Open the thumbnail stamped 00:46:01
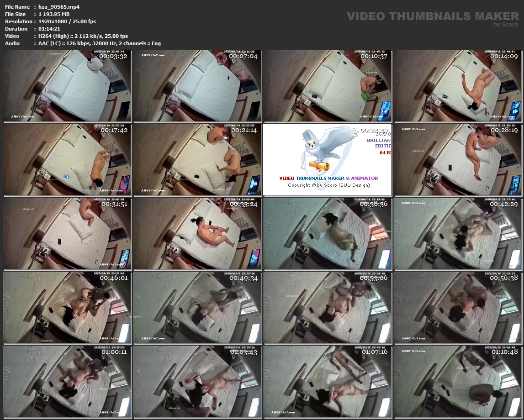The height and width of the screenshot is (420, 524). 68,308
